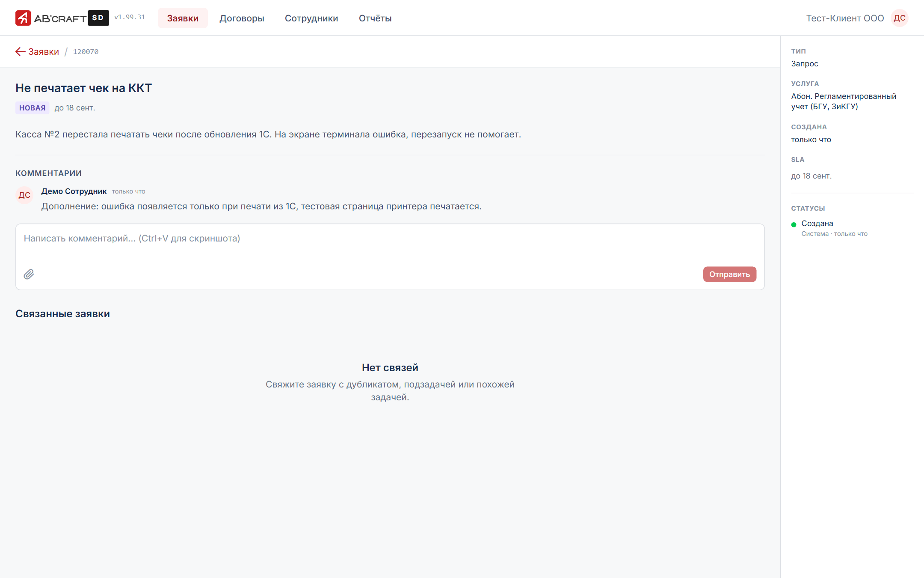Open the ДС user avatar in header
This screenshot has width=924, height=578.
click(x=900, y=18)
